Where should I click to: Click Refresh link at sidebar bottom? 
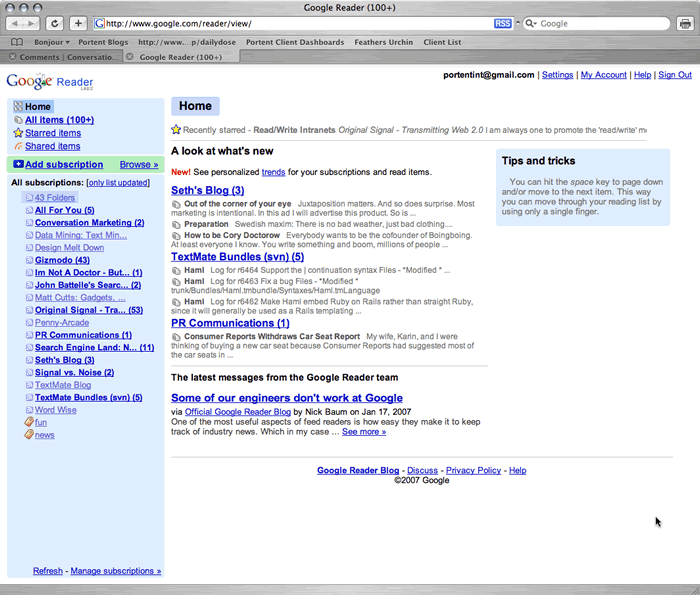pos(48,571)
